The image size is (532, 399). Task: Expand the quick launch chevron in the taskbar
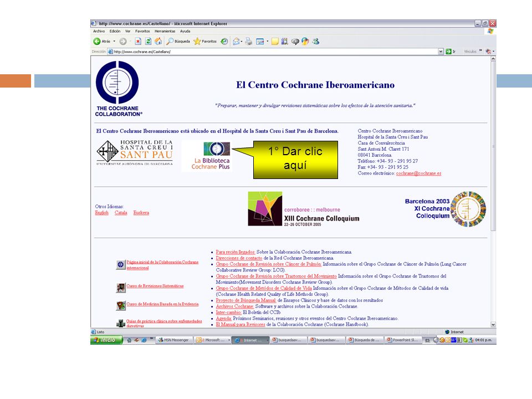click(151, 339)
